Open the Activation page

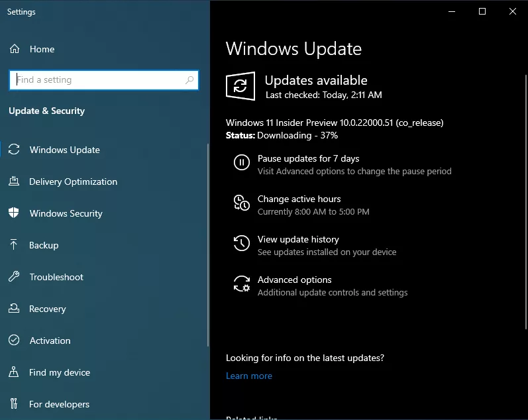click(x=50, y=341)
